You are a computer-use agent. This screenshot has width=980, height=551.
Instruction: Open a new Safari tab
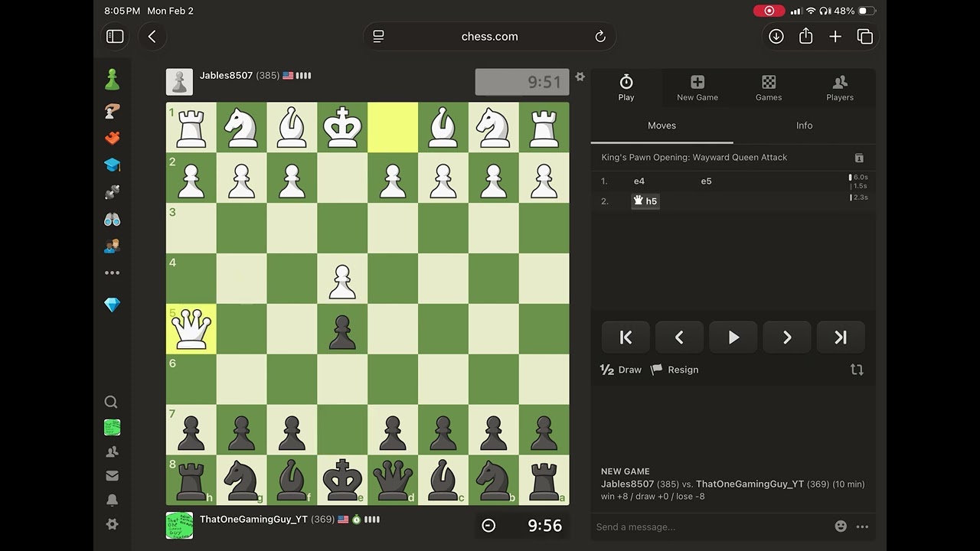835,36
